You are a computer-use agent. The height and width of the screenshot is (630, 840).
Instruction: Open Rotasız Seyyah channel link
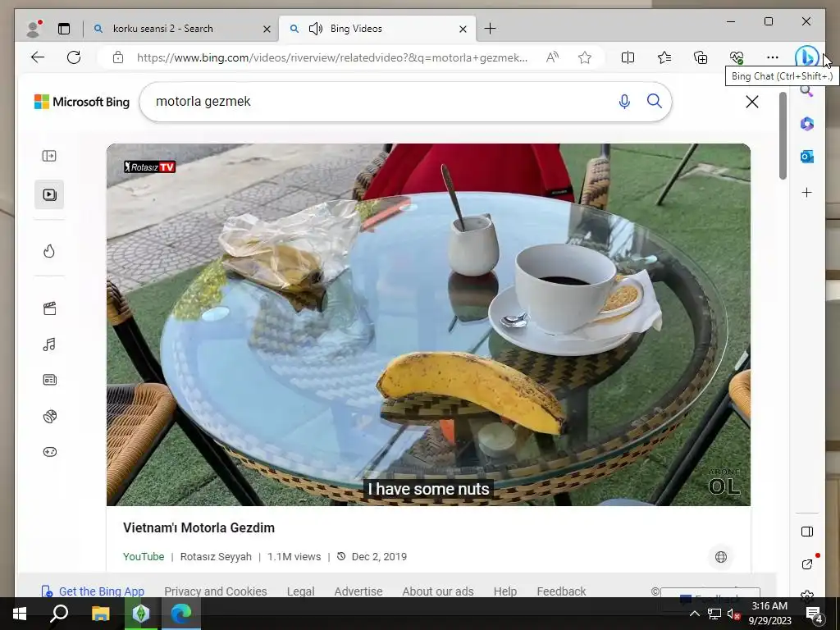[x=216, y=557]
